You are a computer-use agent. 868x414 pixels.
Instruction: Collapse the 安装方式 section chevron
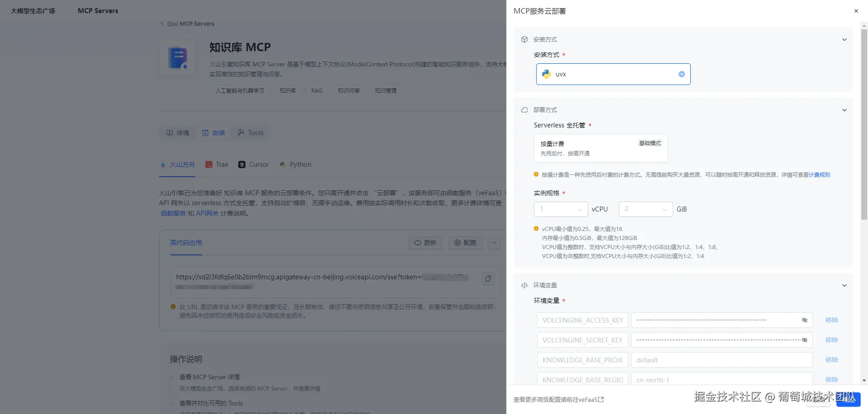coord(844,40)
